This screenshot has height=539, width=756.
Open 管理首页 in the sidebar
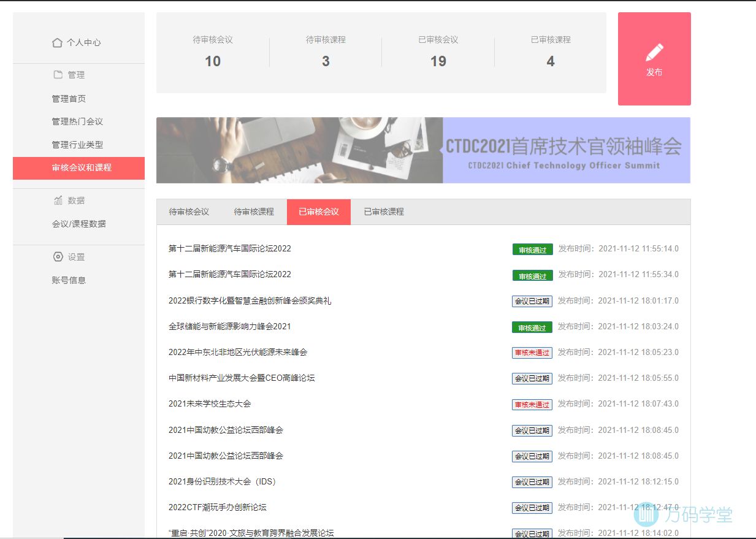coord(69,99)
